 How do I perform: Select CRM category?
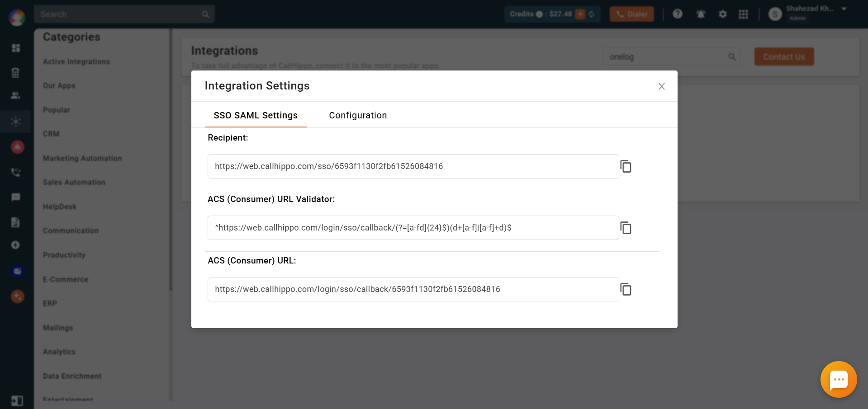pos(51,134)
